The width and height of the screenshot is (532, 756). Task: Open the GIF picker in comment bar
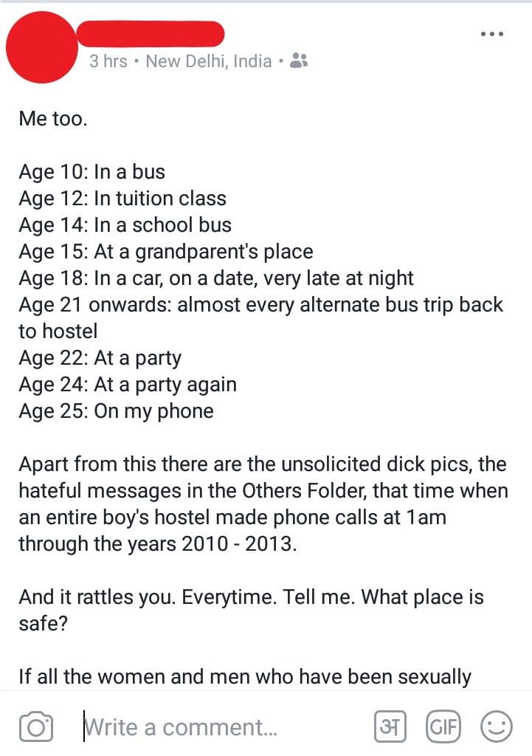[x=443, y=727]
